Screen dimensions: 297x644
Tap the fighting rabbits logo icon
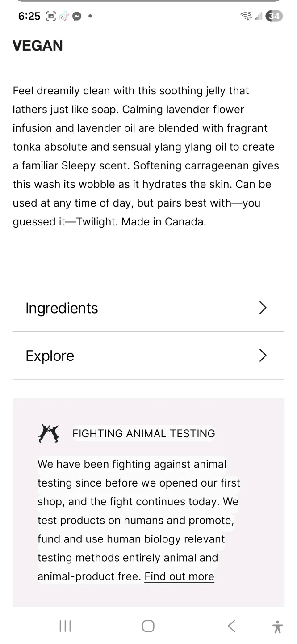pos(49,433)
